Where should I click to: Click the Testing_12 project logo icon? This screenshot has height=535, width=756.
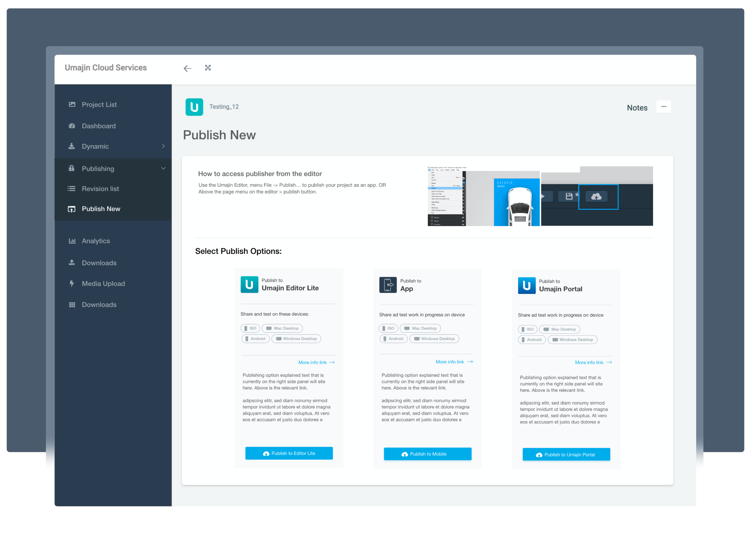194,107
